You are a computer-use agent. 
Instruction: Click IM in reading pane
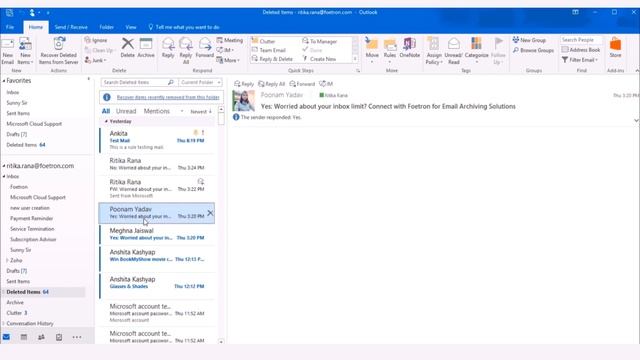coord(326,84)
